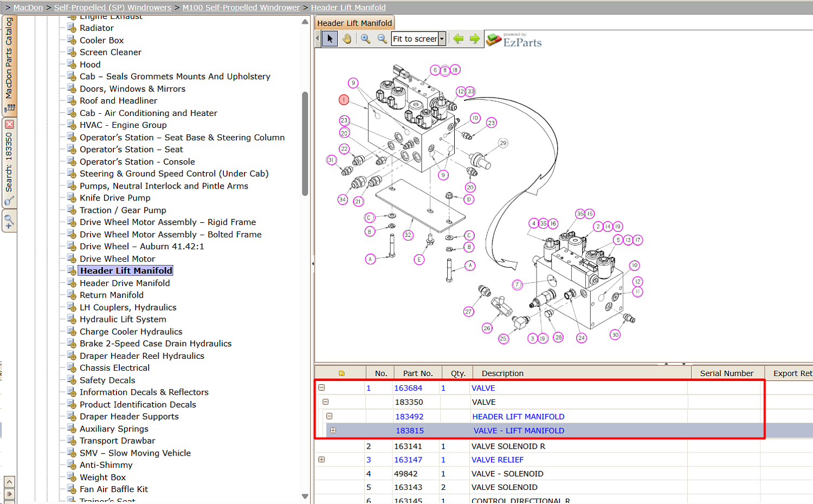813x504 pixels.
Task: Click the Safety Decals tree icon
Action: point(72,380)
